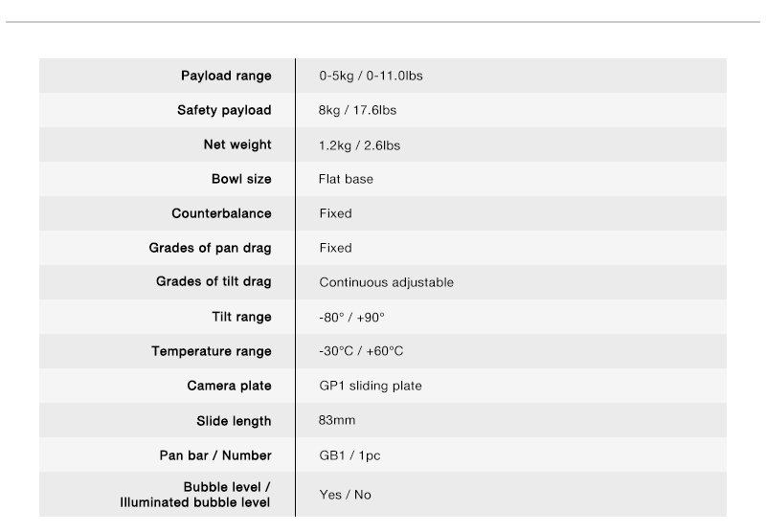This screenshot has height=532, width=766.
Task: Select Fixed value in pan drag row
Action: point(336,248)
